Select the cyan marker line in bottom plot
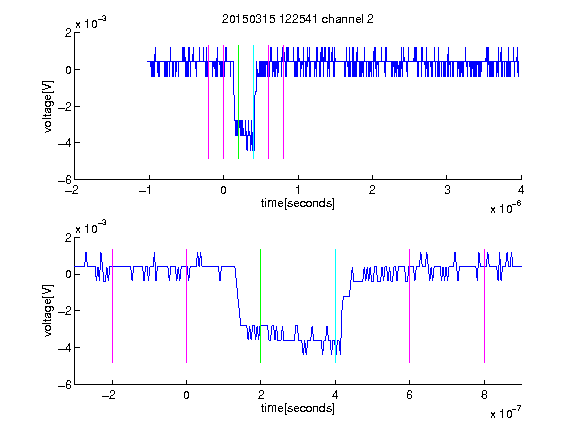This screenshot has height=432, width=576. (x=335, y=306)
